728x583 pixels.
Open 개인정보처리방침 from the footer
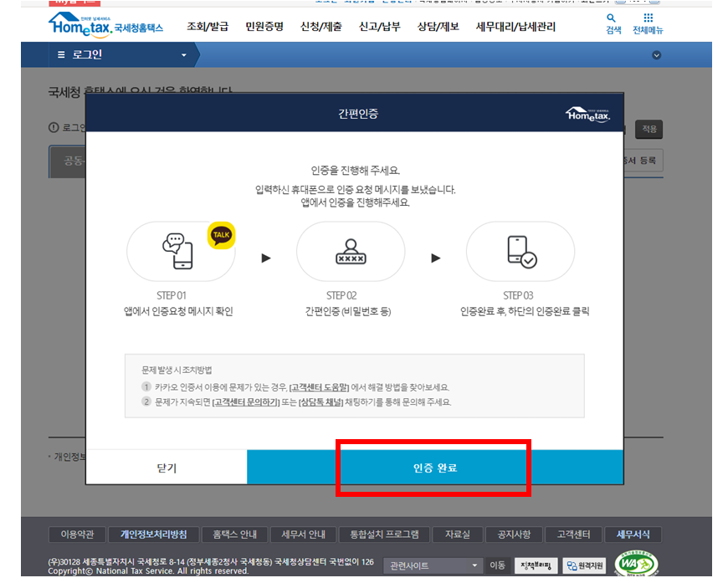[x=154, y=534]
